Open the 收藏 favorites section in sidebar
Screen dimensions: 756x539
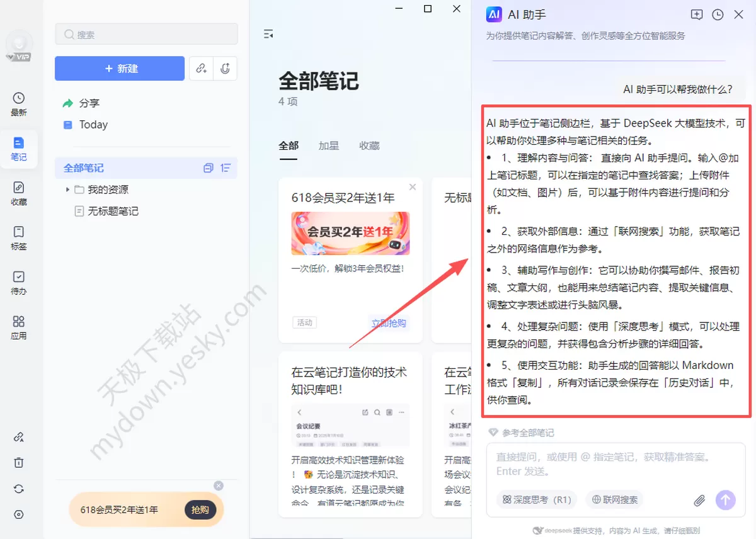click(19, 193)
